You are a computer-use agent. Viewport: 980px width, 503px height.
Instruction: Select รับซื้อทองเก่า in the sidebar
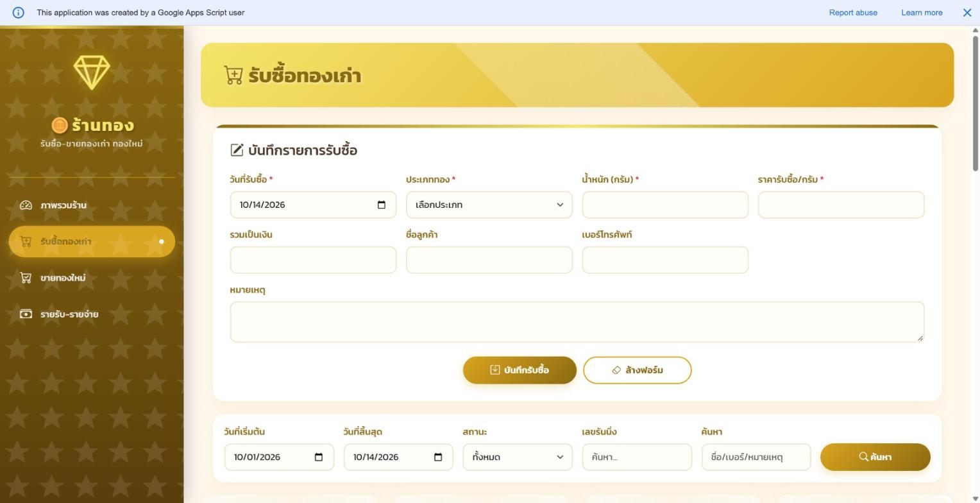[92, 242]
